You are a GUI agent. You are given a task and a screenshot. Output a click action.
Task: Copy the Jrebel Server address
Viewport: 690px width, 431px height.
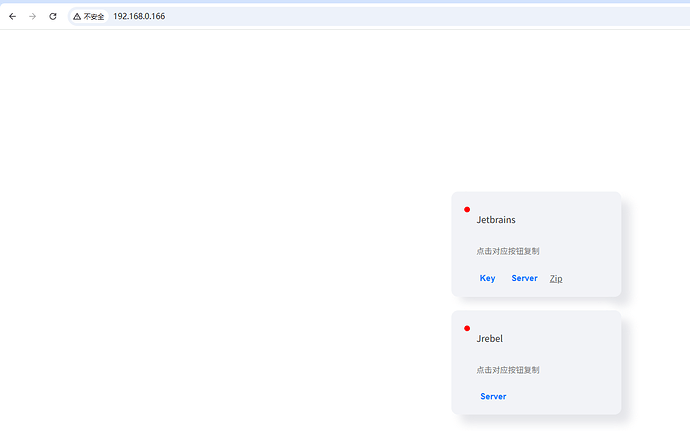tap(493, 397)
